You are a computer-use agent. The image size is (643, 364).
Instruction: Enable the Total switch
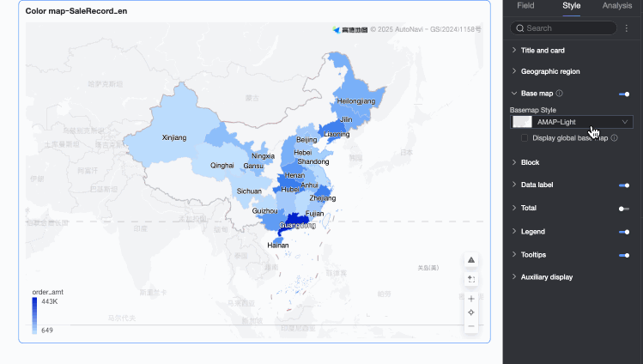pyautogui.click(x=624, y=209)
